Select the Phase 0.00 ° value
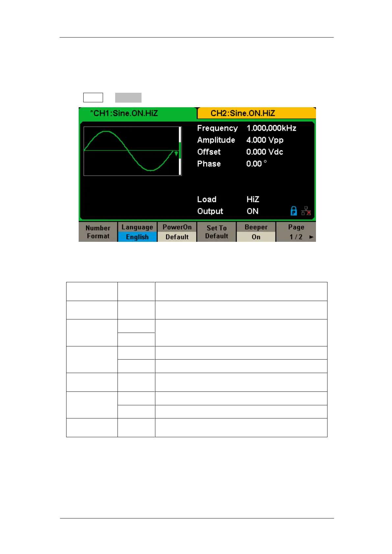The height and width of the screenshot is (554, 392). [256, 164]
